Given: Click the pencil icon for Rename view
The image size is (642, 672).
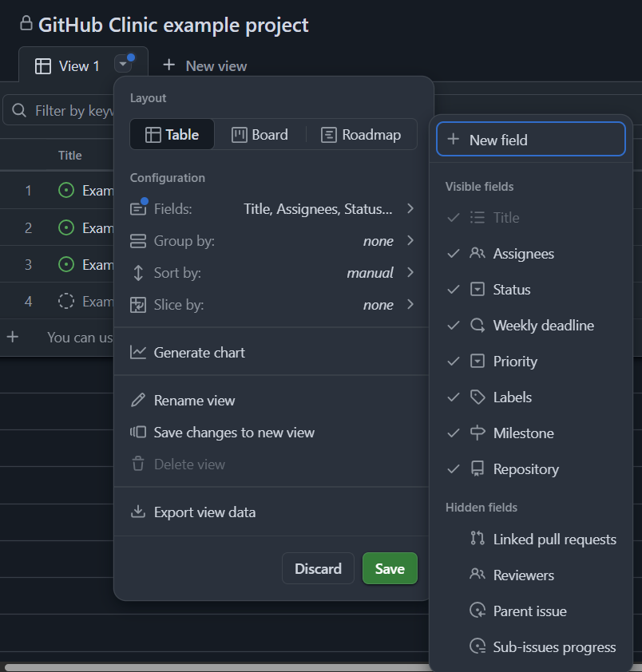Looking at the screenshot, I should 138,401.
